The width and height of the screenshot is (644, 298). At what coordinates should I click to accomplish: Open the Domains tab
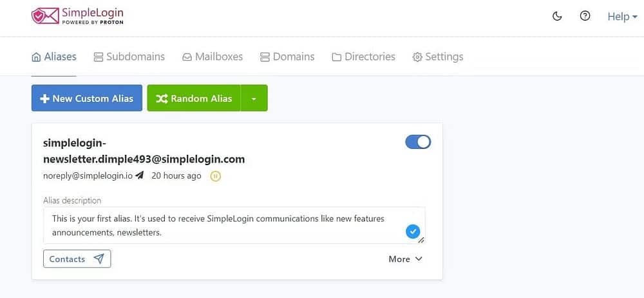point(287,57)
